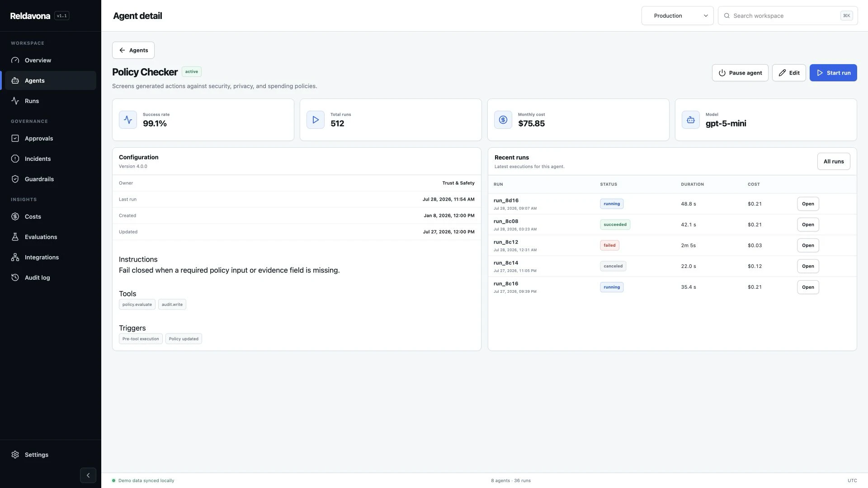
Task: Open Audit log in the sidebar
Action: click(x=51, y=277)
